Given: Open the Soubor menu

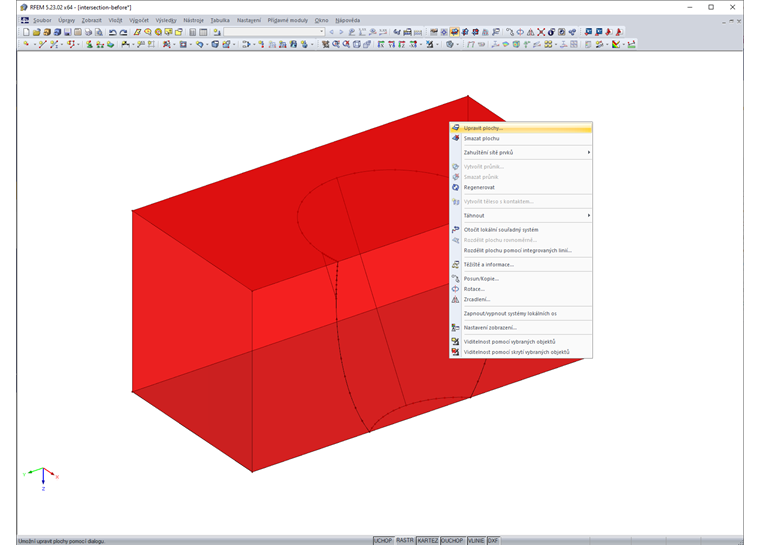Looking at the screenshot, I should tap(42, 20).
